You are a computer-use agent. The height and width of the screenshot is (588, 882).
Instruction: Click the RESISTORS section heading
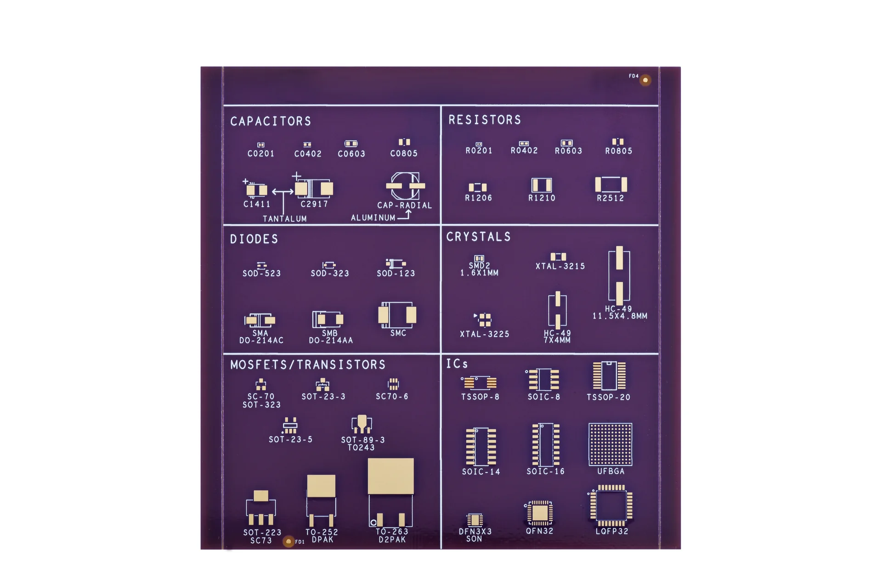485,120
